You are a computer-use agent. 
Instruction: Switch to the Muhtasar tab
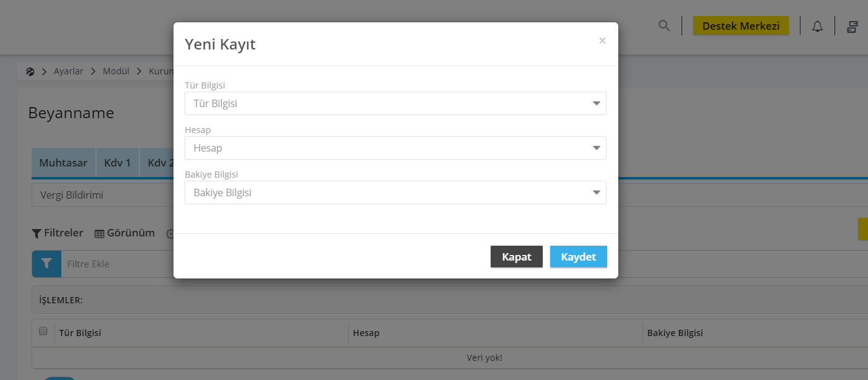(x=63, y=163)
